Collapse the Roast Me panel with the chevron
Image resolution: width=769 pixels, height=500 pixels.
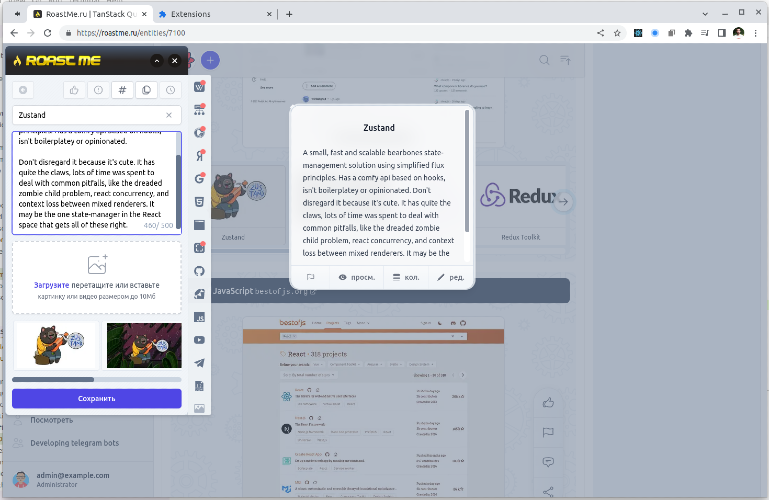tap(156, 61)
